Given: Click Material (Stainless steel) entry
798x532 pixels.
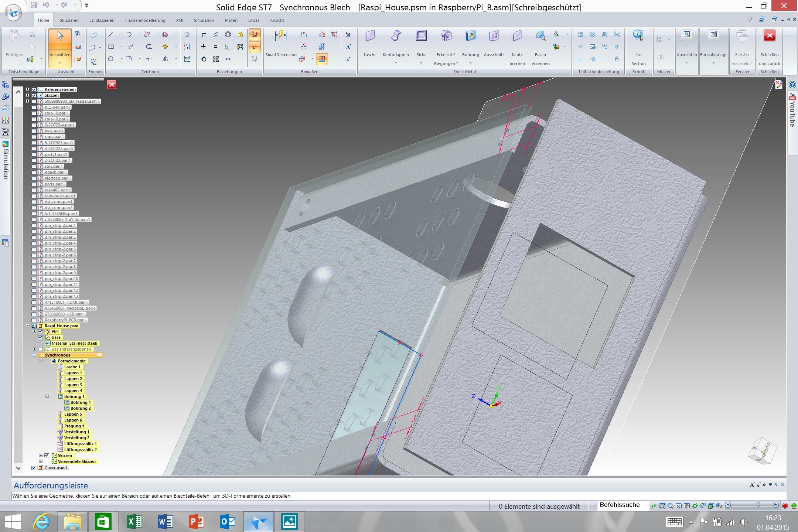Looking at the screenshot, I should tap(74, 343).
